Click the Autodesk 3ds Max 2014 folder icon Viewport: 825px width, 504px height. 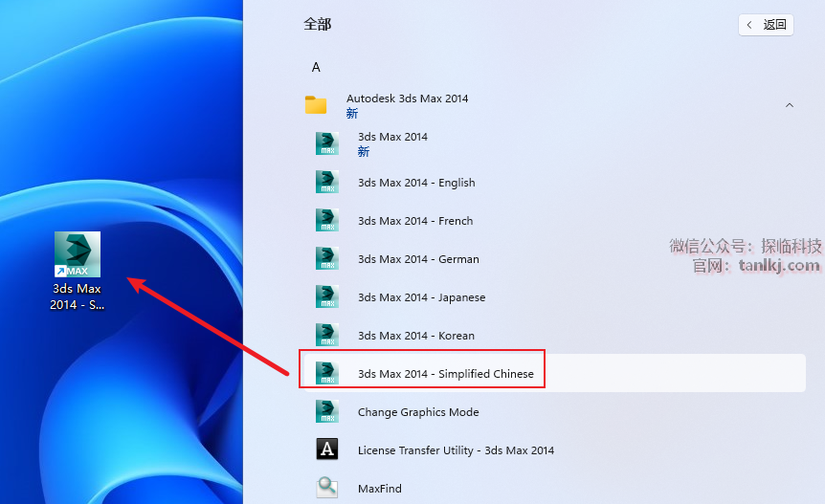pyautogui.click(x=316, y=105)
